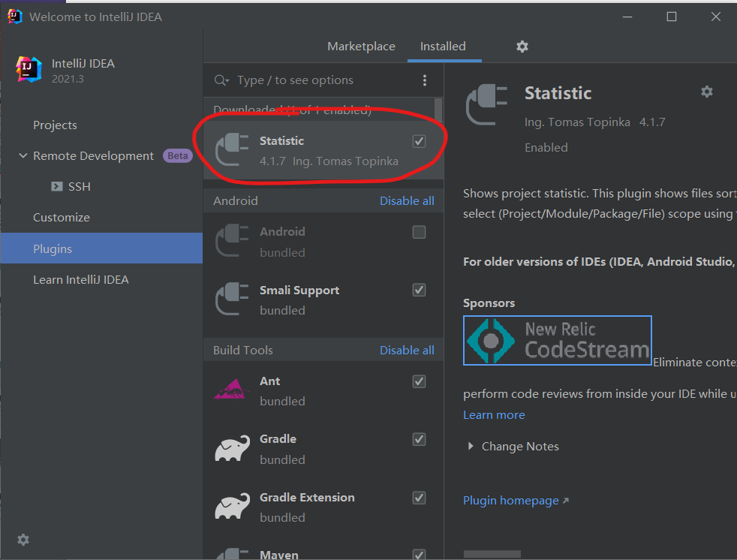Click the horizontal scrollbar in details panel
Viewport: 737px width, 560px height.
point(492,554)
